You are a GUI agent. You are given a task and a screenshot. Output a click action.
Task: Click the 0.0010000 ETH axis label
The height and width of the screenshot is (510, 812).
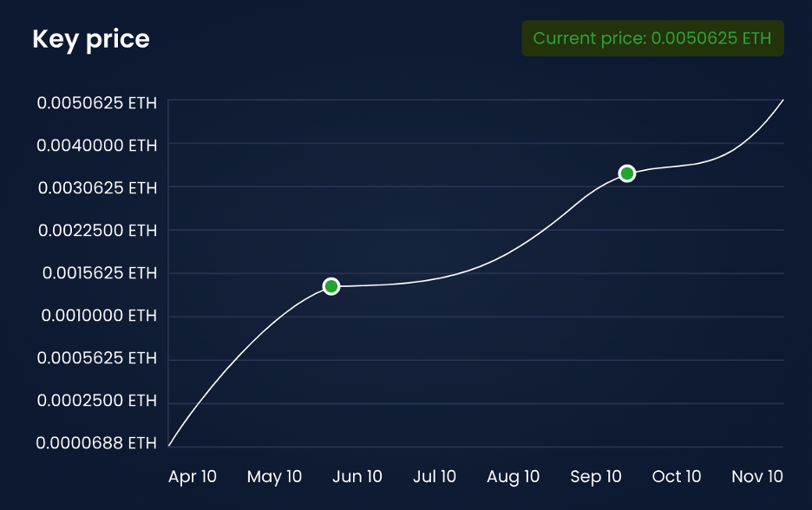[x=99, y=316]
